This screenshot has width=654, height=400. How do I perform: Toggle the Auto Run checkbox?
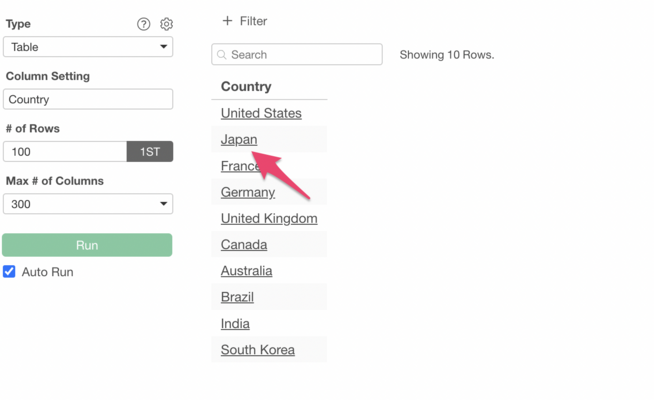tap(9, 272)
